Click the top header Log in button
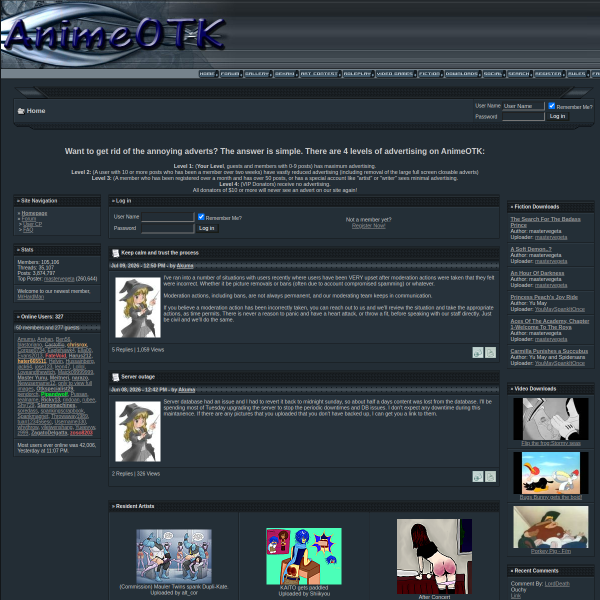Image resolution: width=600 pixels, height=600 pixels. (557, 116)
